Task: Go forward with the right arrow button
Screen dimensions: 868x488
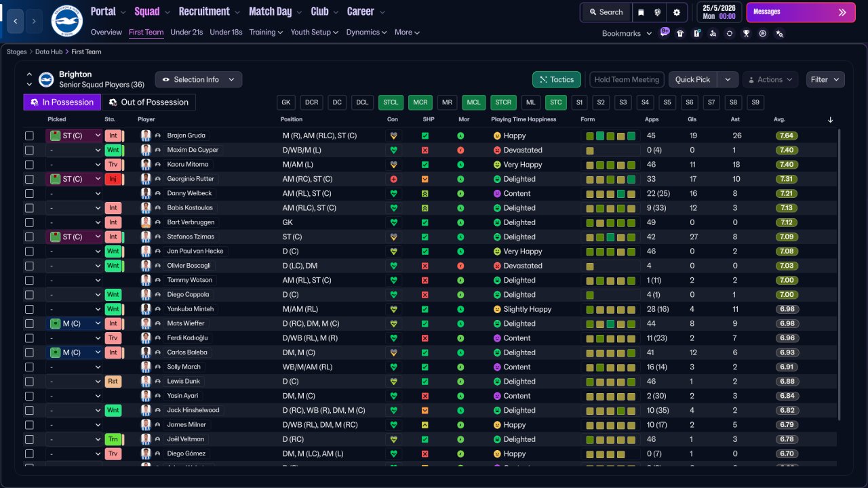Action: 34,21
